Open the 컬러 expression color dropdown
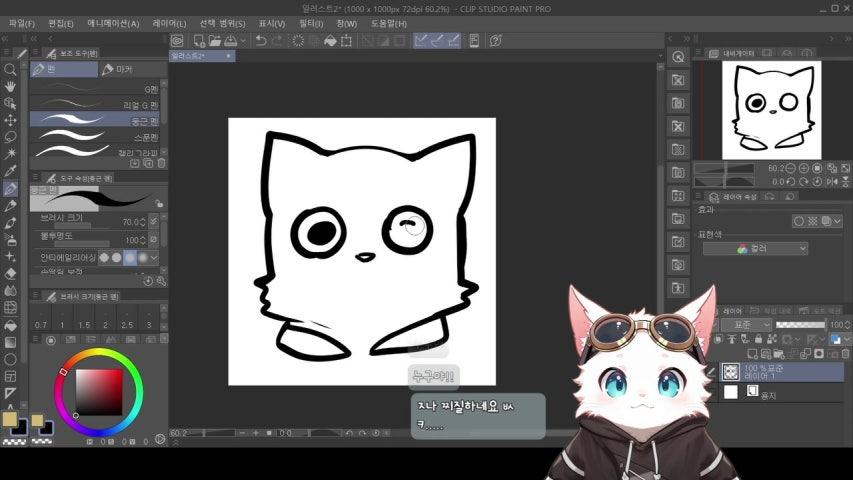 tap(770, 248)
